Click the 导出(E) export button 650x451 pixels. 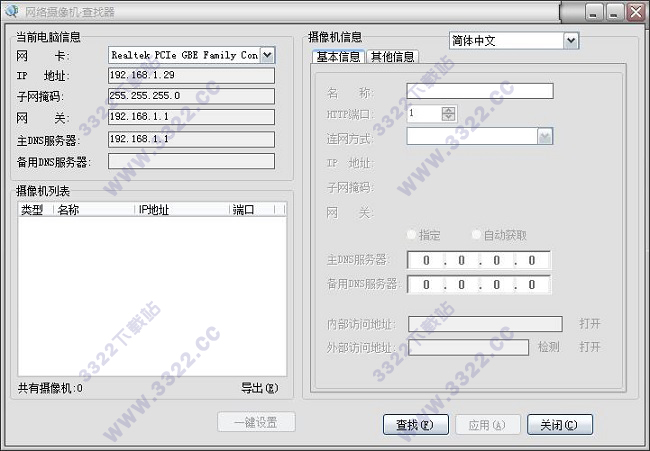tap(260, 388)
